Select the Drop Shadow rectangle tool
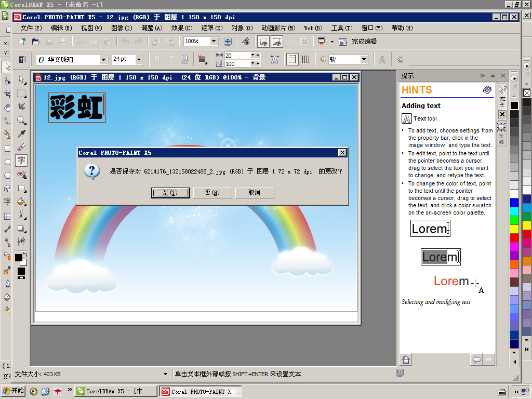This screenshot has height=399, width=532. [x=21, y=188]
